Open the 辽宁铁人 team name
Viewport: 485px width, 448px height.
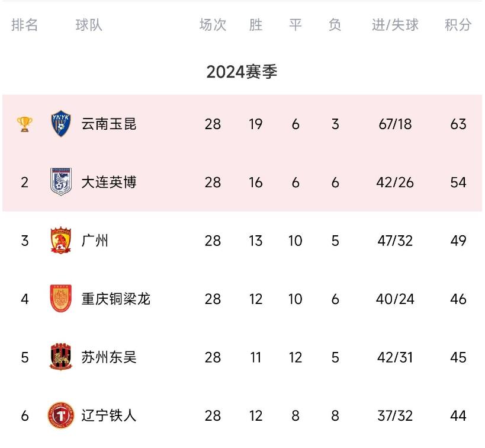(x=109, y=415)
